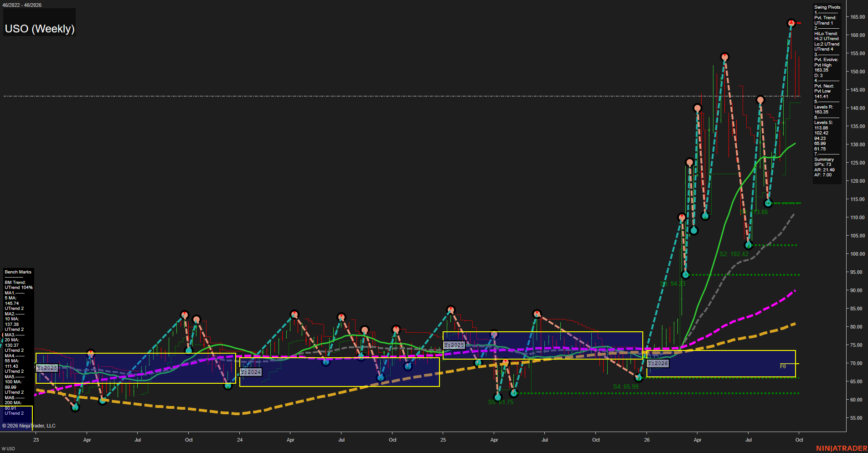Select the "BM Trend:" line in Bench Marks
This screenshot has height=453, width=868.
[x=15, y=283]
